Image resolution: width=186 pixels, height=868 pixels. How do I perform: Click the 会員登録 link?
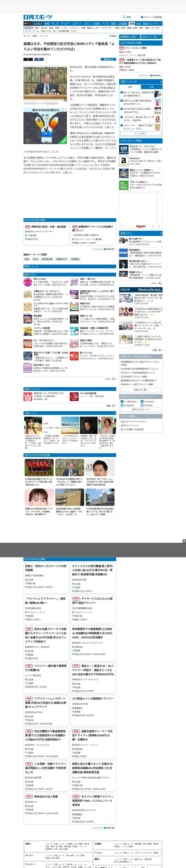coord(158,17)
